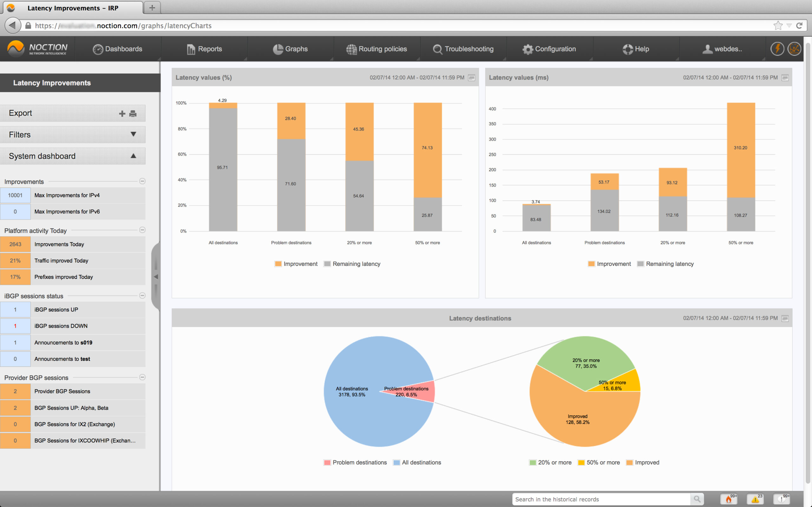Toggle the Improvement legend in percent chart
This screenshot has height=507, width=812.
click(296, 264)
